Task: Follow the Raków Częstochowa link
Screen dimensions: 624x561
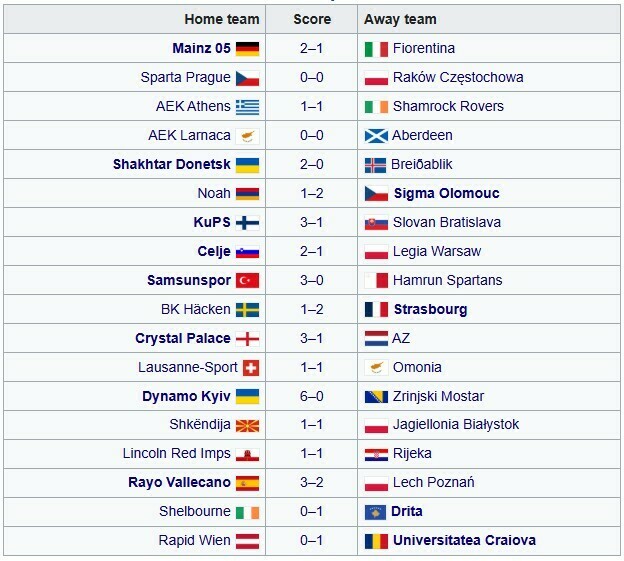Action: (x=458, y=77)
